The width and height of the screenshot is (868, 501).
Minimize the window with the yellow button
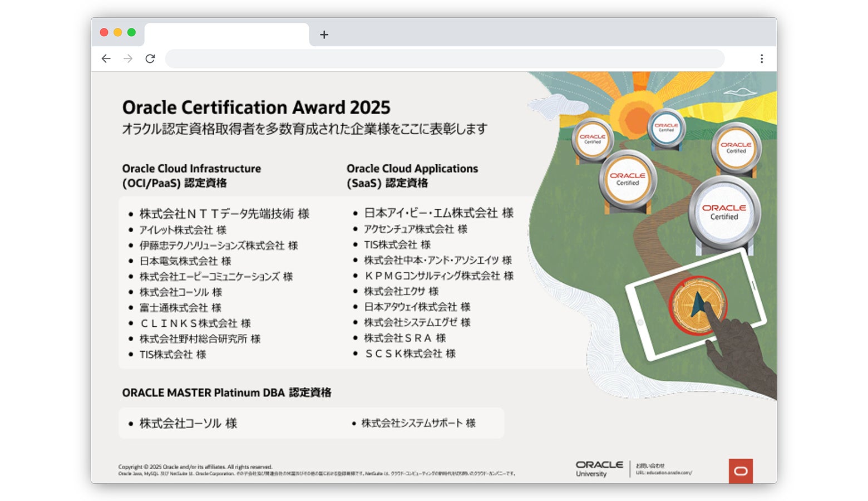[118, 32]
